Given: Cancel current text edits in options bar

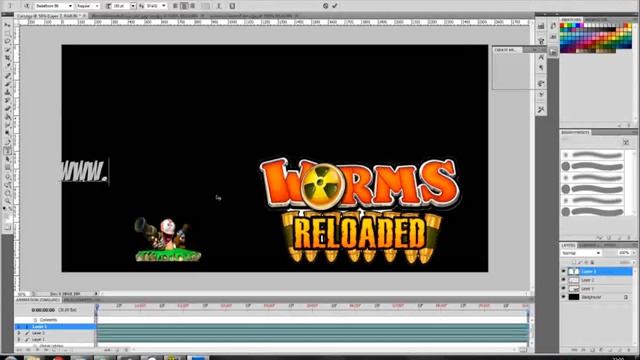Looking at the screenshot, I should 325,6.
